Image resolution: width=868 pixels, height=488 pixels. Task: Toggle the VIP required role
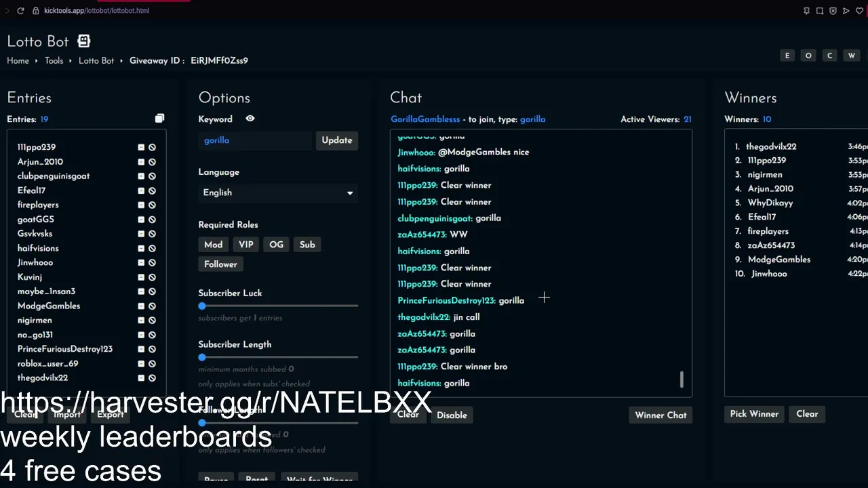point(245,245)
